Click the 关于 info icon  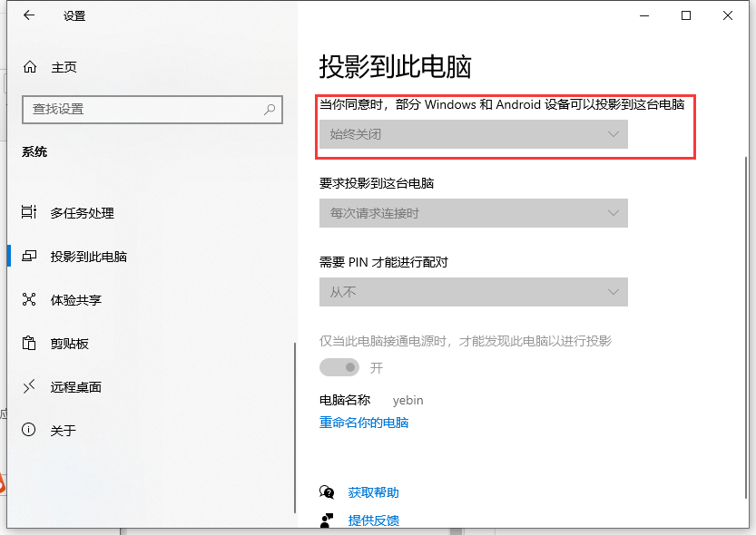pyautogui.click(x=29, y=430)
